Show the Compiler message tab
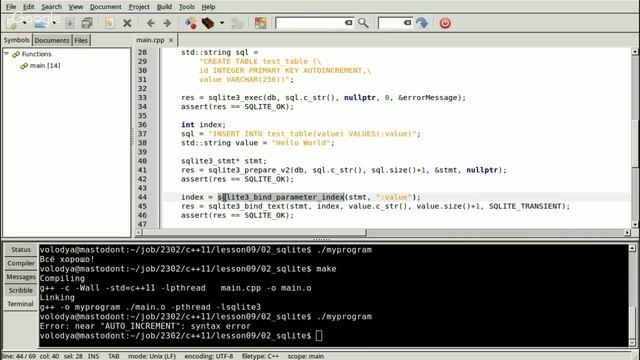Image resolution: width=640 pixels, height=360 pixels. pos(21,263)
